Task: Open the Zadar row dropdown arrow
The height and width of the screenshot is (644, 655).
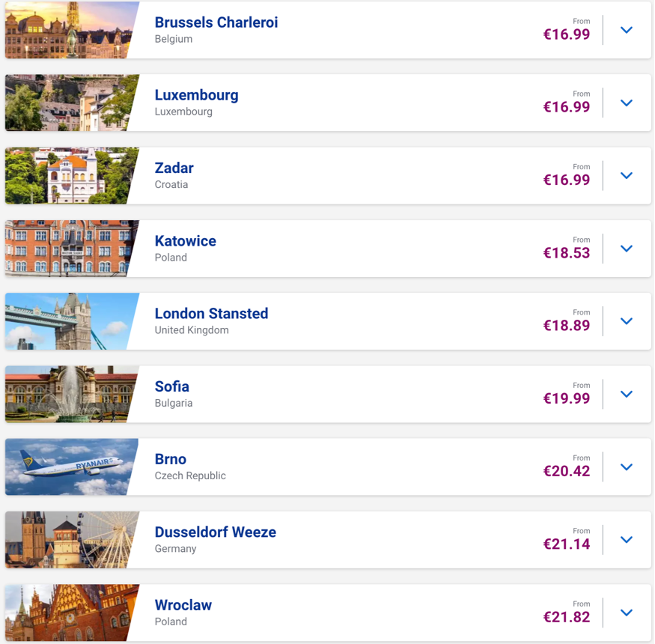Action: point(627,175)
